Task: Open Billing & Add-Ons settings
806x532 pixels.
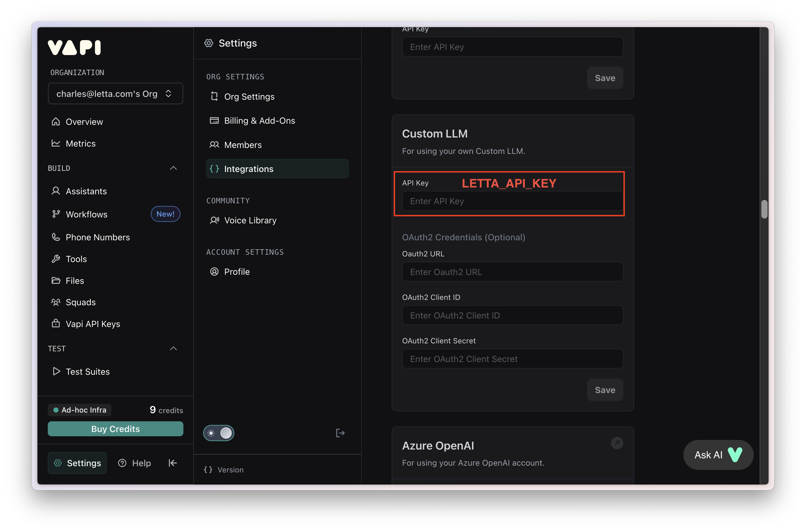Action: point(259,121)
